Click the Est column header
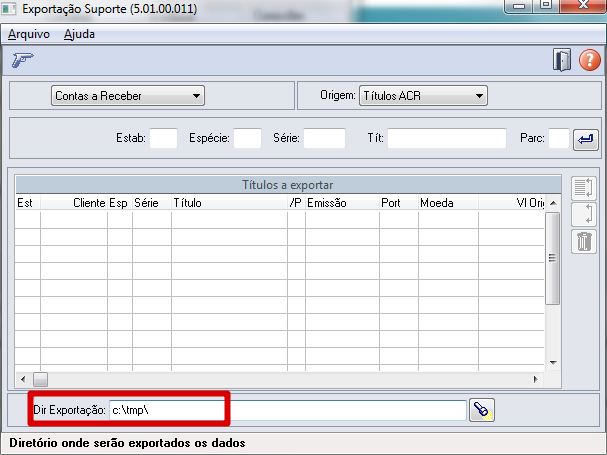This screenshot has width=607, height=455. click(x=28, y=203)
